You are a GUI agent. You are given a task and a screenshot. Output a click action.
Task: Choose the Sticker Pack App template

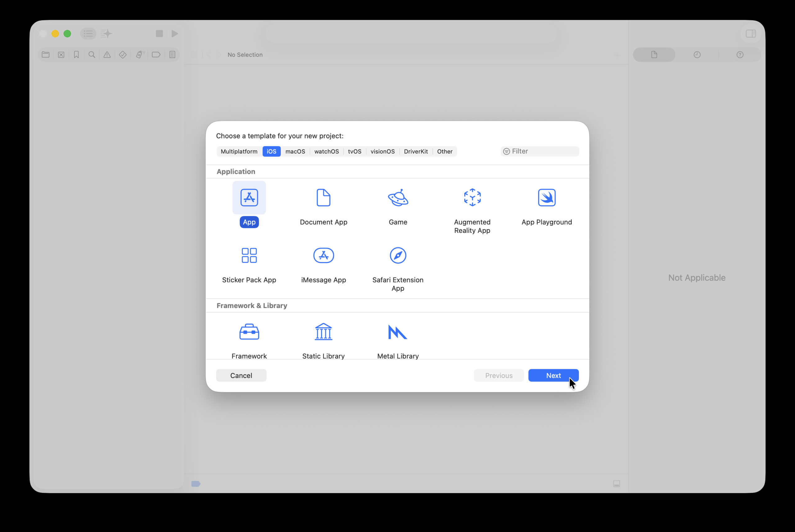tap(249, 255)
